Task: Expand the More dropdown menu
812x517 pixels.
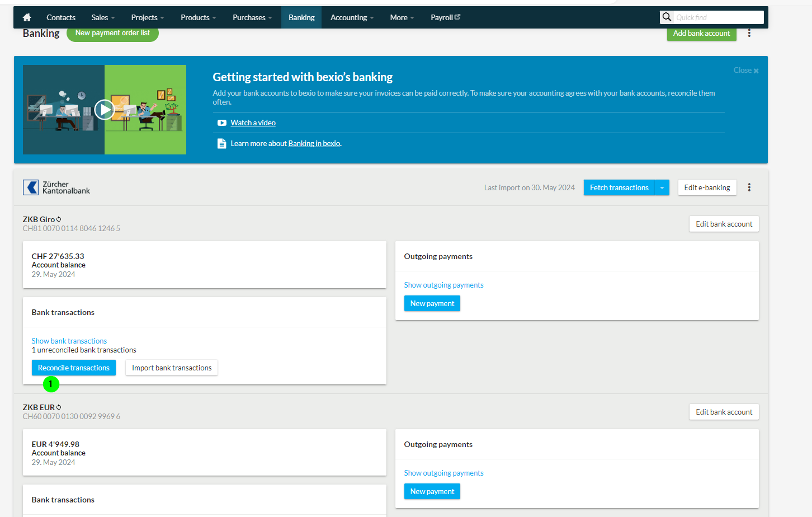Action: (402, 17)
